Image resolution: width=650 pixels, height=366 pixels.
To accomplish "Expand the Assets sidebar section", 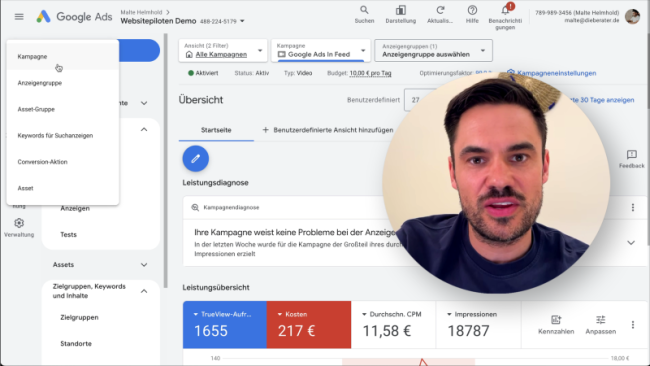I will pos(144,264).
